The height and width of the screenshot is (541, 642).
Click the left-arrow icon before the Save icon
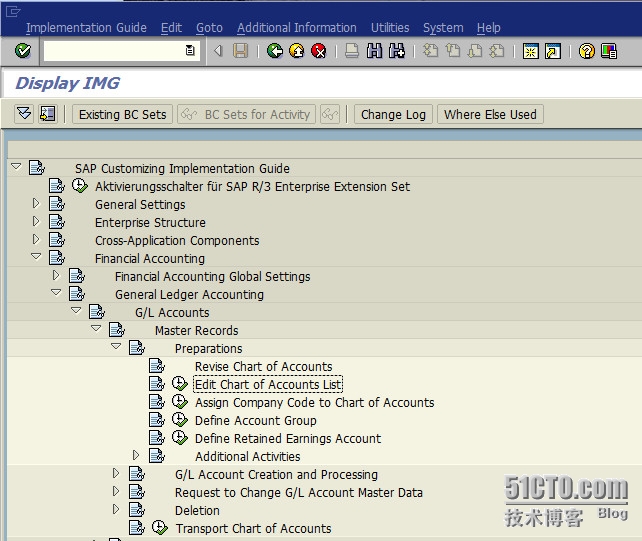click(218, 51)
